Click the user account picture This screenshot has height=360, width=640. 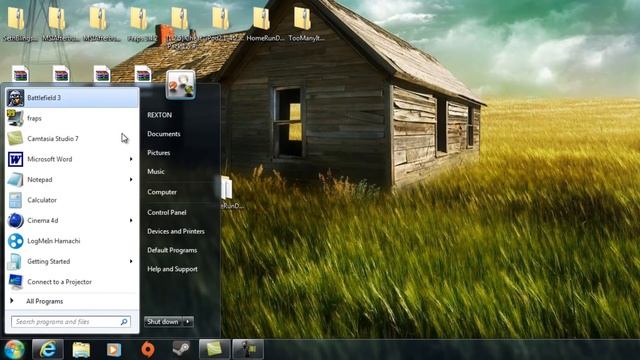(x=180, y=84)
